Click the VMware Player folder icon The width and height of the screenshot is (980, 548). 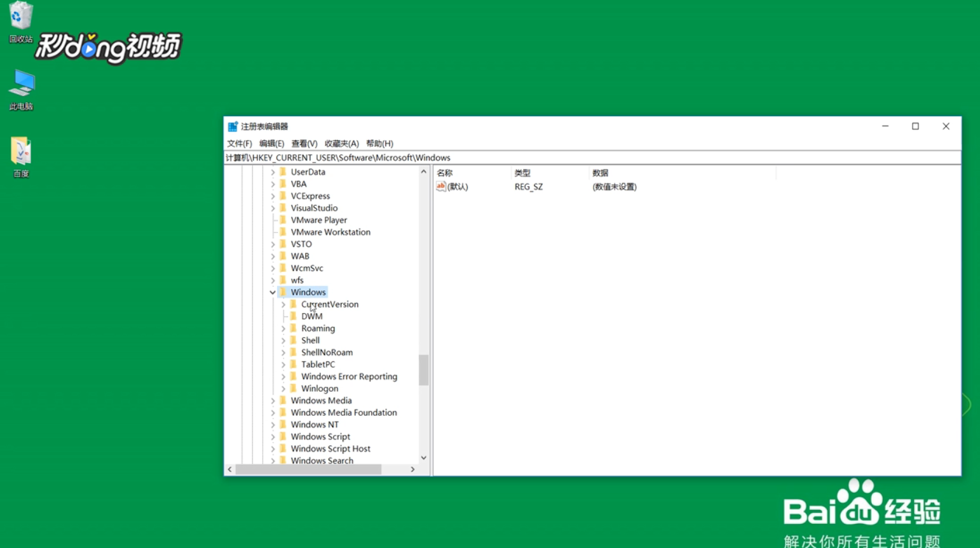pos(283,220)
